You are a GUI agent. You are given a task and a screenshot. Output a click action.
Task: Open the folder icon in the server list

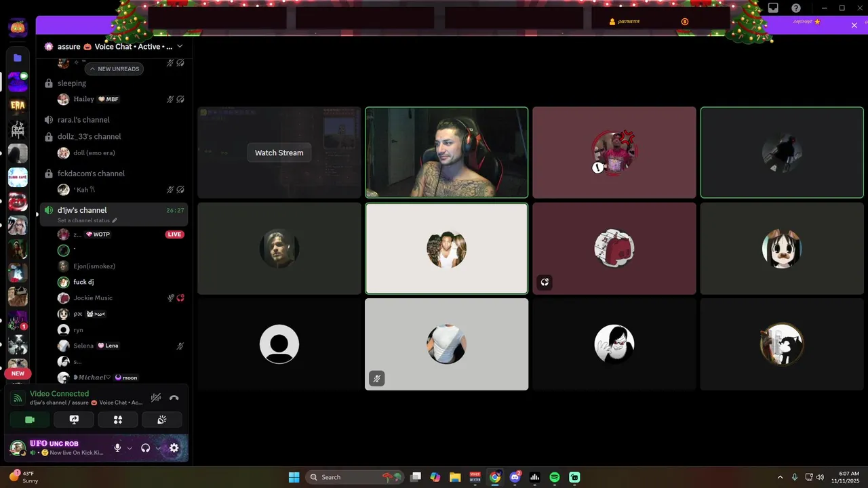coord(18,58)
